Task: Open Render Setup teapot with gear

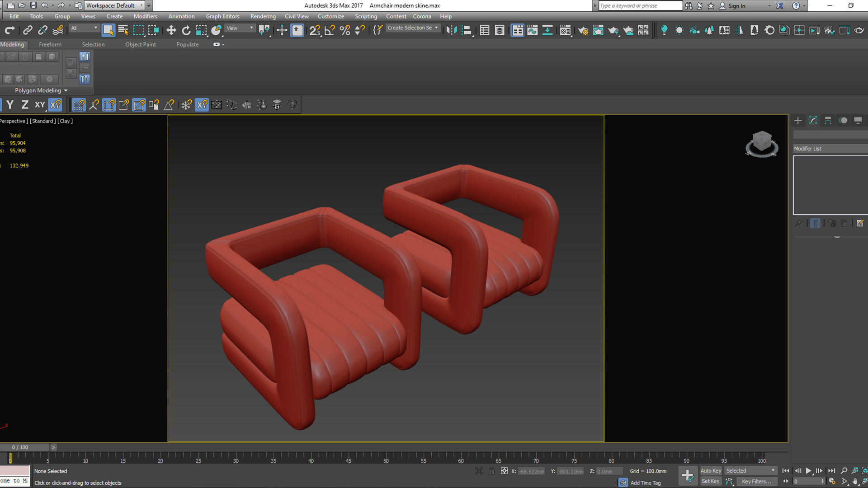Action: [583, 30]
